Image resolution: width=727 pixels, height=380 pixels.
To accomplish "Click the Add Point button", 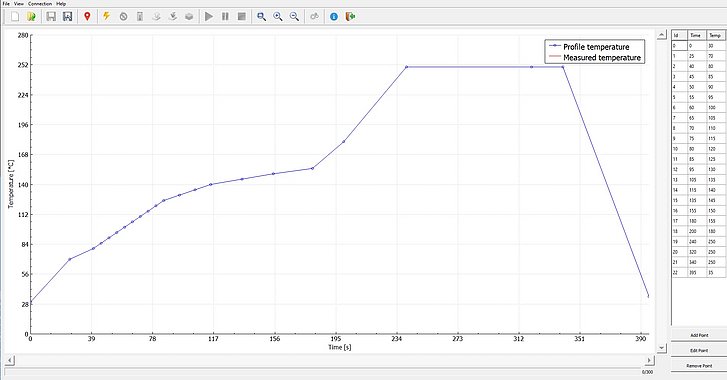I will point(699,335).
